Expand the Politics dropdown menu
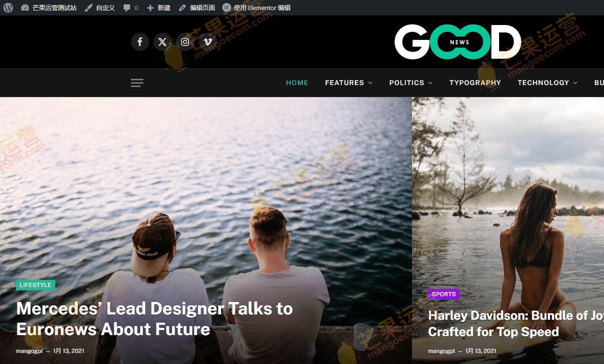 pyautogui.click(x=411, y=83)
